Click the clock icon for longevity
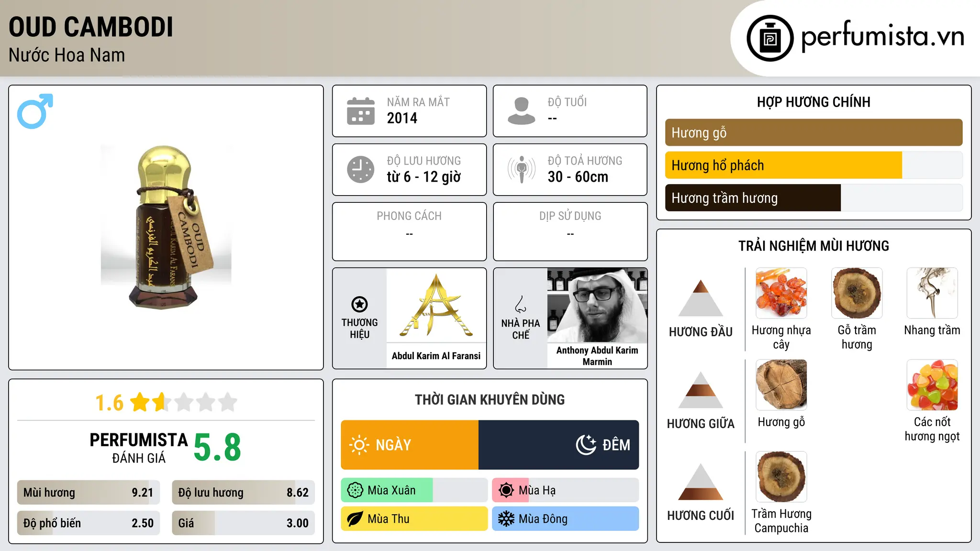This screenshot has height=551, width=980. pyautogui.click(x=360, y=169)
